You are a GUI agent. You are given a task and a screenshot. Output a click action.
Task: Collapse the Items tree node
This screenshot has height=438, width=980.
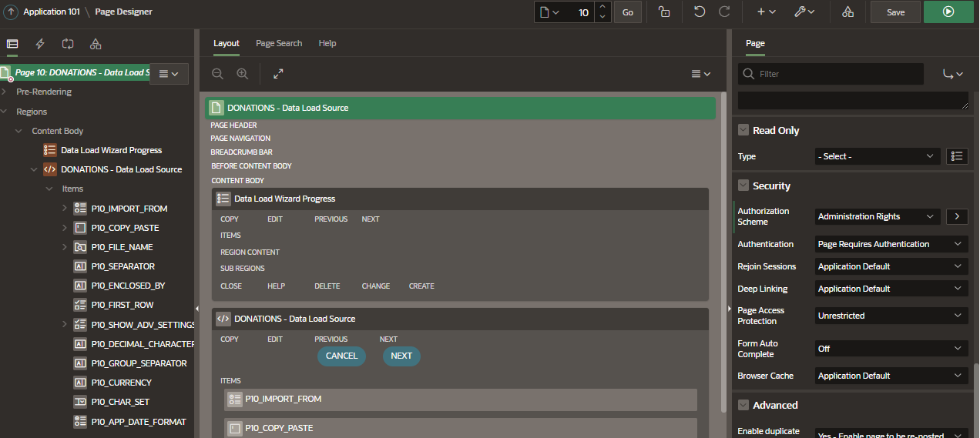click(49, 189)
